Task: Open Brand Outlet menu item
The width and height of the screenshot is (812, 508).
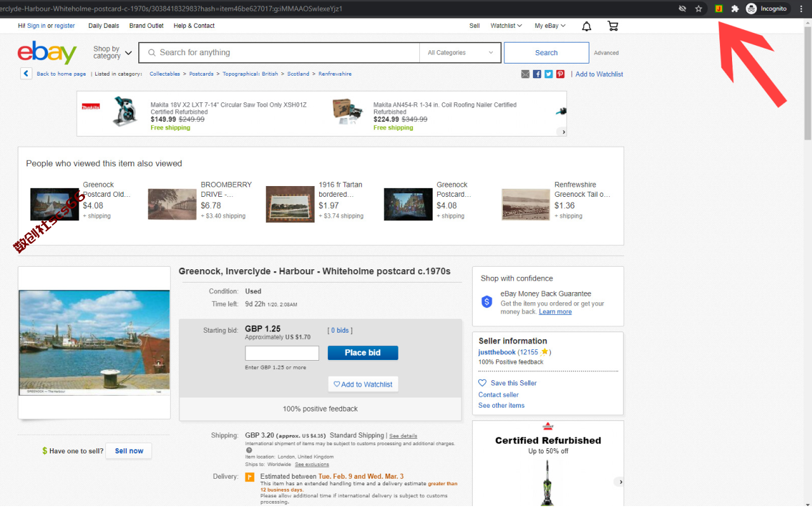Action: [x=147, y=26]
